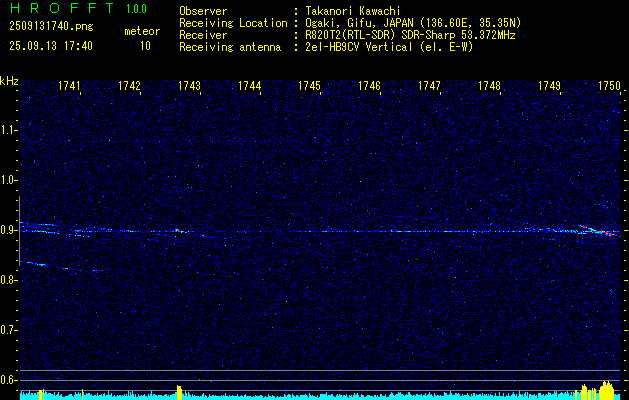Click the 1746 time marker

[x=369, y=86]
